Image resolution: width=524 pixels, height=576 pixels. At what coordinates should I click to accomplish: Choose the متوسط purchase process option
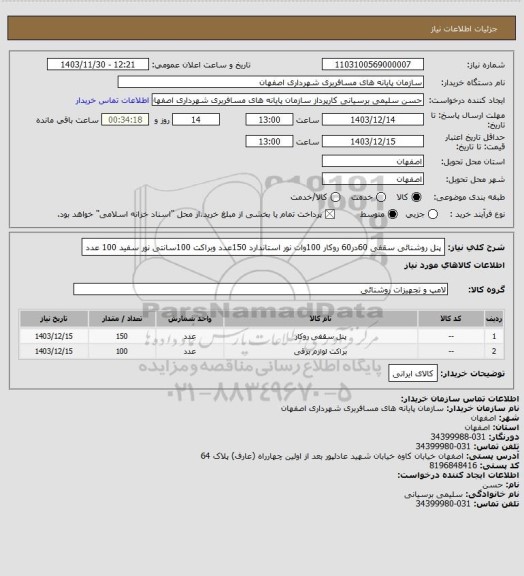point(393,214)
